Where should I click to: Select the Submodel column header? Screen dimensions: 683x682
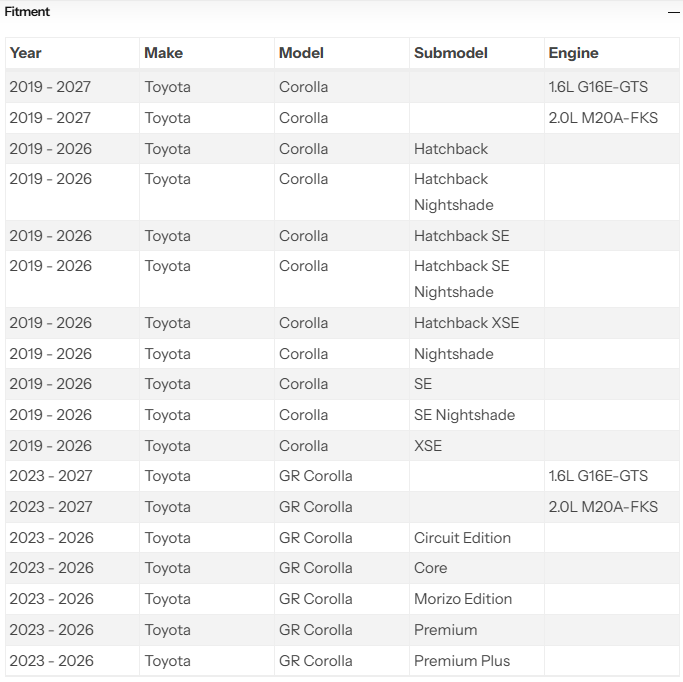477,53
